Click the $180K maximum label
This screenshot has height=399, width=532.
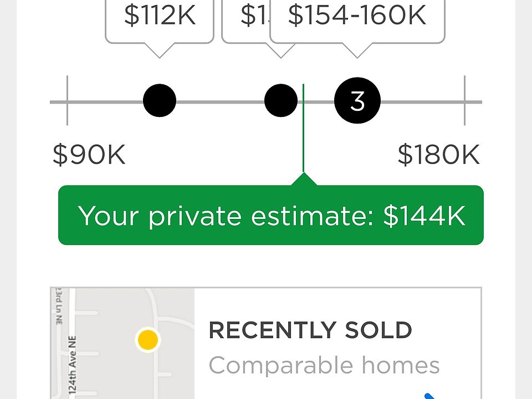point(439,155)
